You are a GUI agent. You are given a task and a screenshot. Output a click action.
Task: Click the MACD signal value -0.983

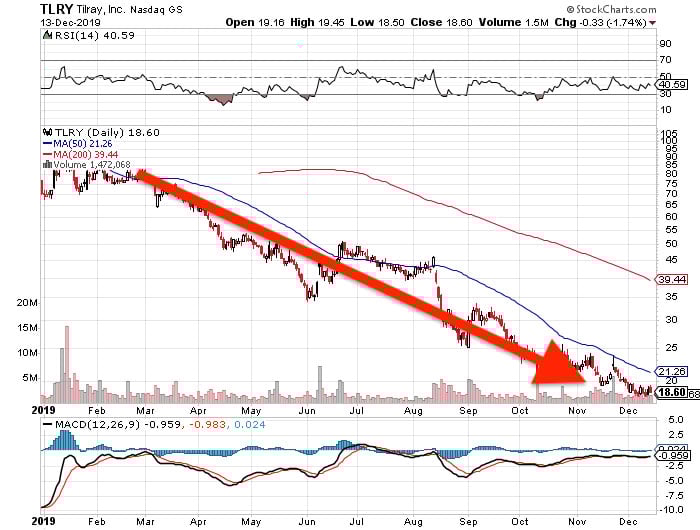click(x=208, y=424)
